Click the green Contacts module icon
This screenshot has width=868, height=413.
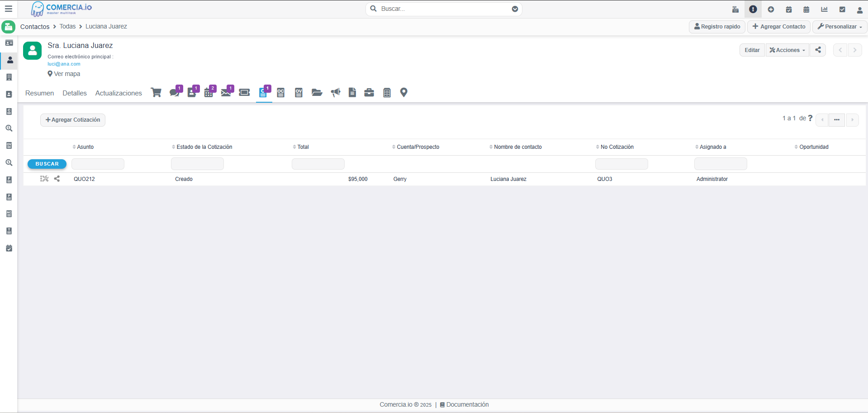8,27
